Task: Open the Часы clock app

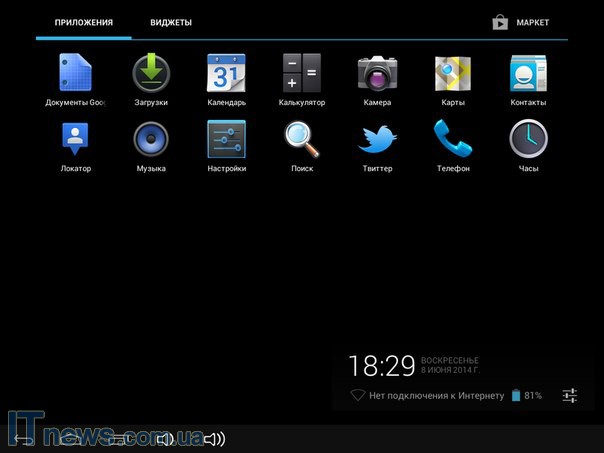Action: (528, 140)
